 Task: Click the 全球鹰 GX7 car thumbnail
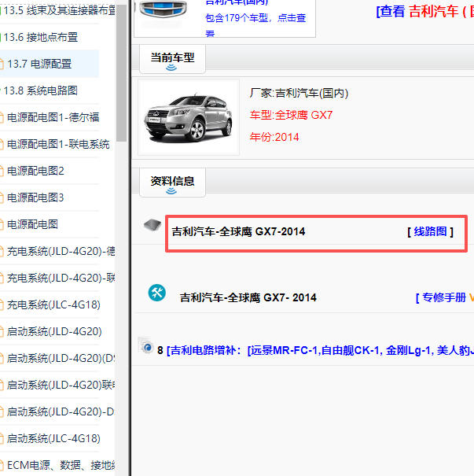click(189, 117)
